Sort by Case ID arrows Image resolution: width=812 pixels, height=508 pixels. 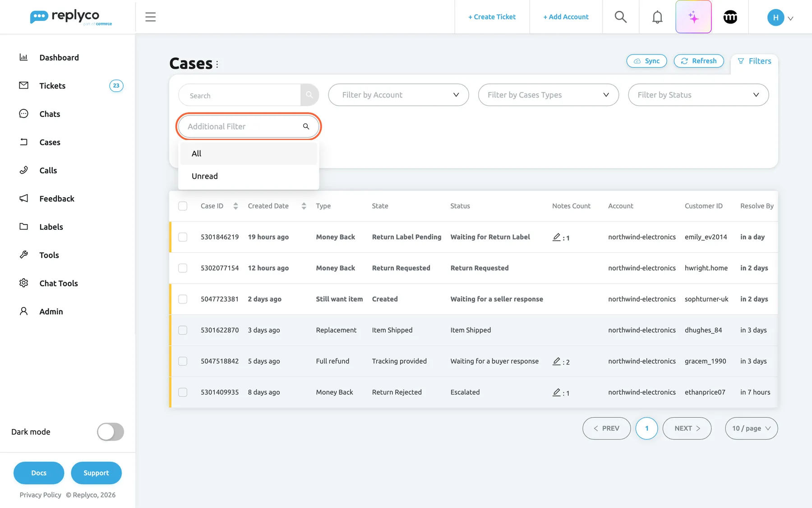coord(235,206)
